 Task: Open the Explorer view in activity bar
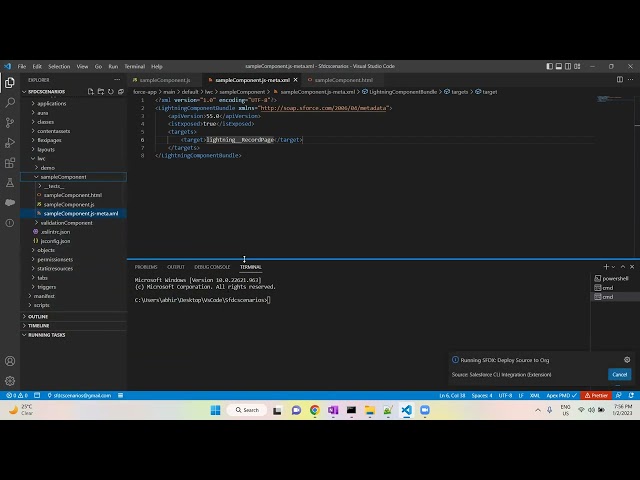coord(10,83)
